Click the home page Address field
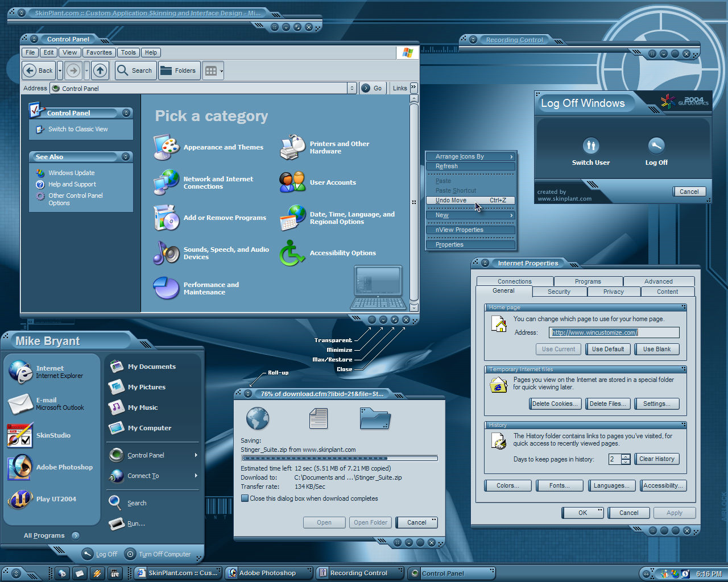728x582 pixels. coord(614,332)
